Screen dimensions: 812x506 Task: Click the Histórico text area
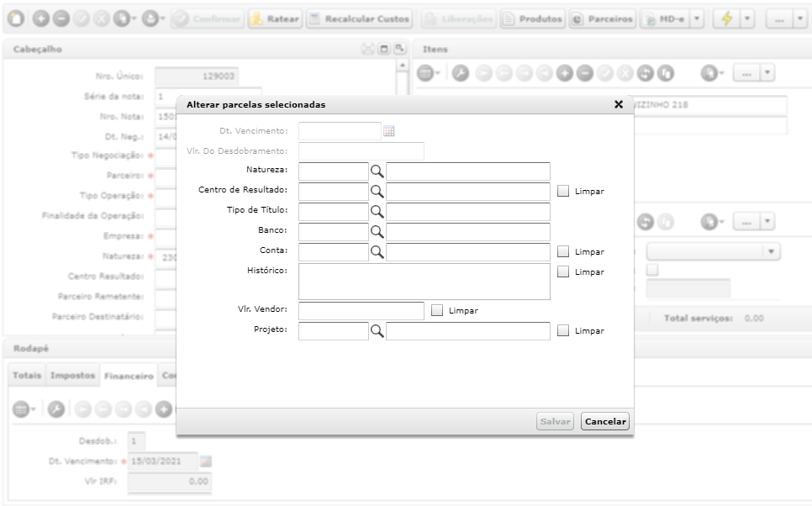(424, 282)
